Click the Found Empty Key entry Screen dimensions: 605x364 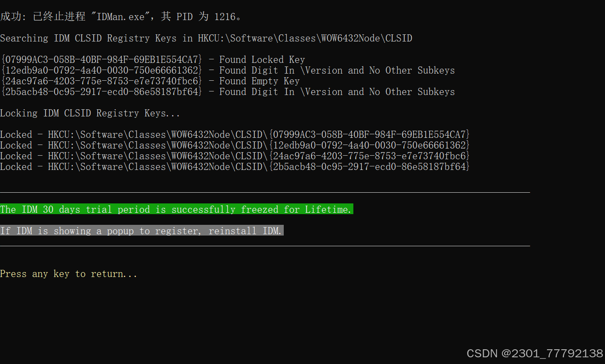click(150, 81)
